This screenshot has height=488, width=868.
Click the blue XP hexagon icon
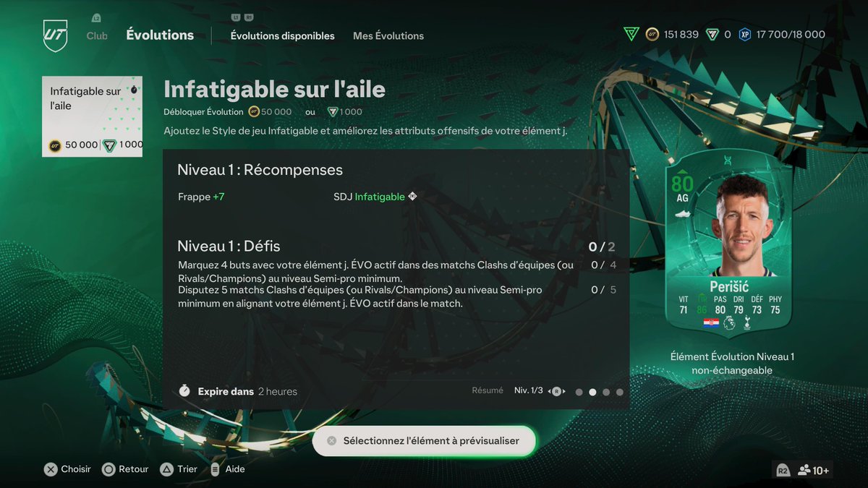click(744, 34)
